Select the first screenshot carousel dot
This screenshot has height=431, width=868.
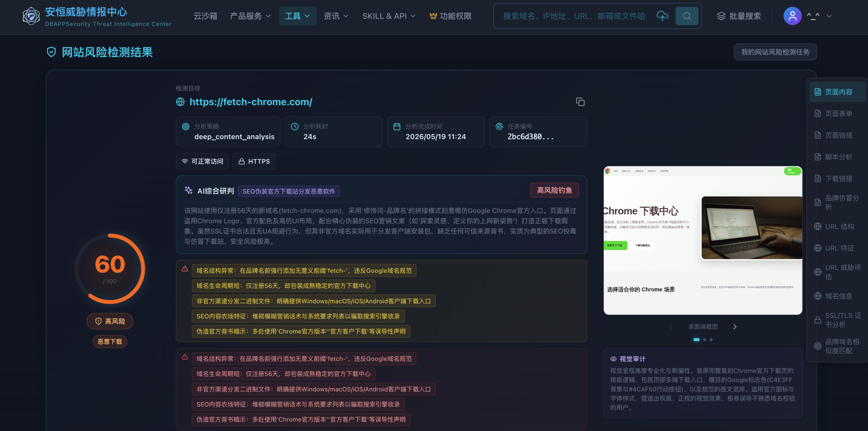pyautogui.click(x=696, y=340)
